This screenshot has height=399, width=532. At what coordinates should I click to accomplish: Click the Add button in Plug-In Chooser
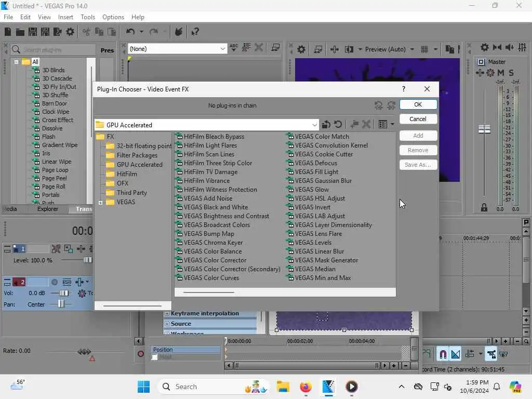pyautogui.click(x=418, y=136)
